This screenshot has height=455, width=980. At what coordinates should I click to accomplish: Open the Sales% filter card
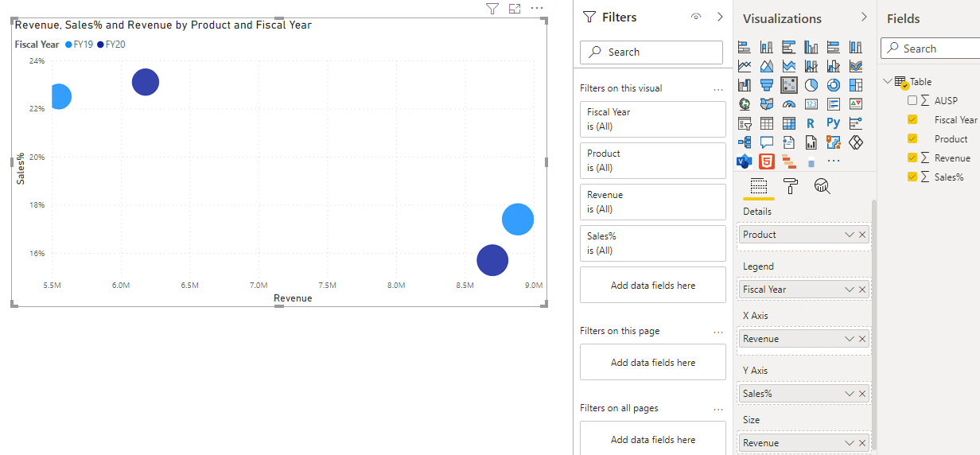click(653, 243)
